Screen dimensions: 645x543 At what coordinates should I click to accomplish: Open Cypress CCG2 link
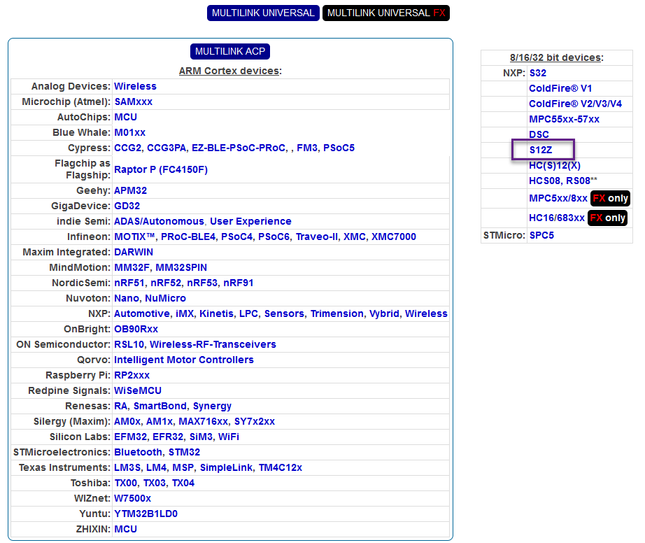[x=128, y=148]
